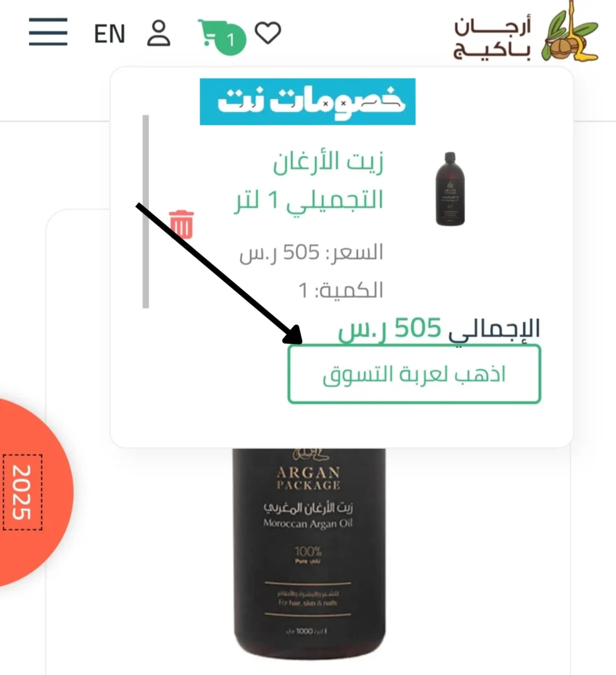Click the ARGAN PACKAGE title on large bottle

click(308, 479)
